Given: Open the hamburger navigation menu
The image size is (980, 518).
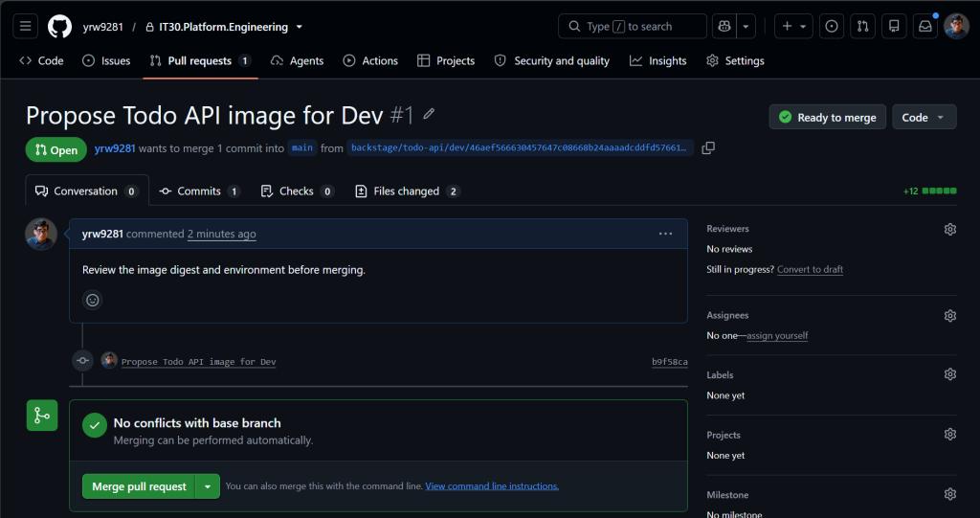Looking at the screenshot, I should (x=25, y=26).
